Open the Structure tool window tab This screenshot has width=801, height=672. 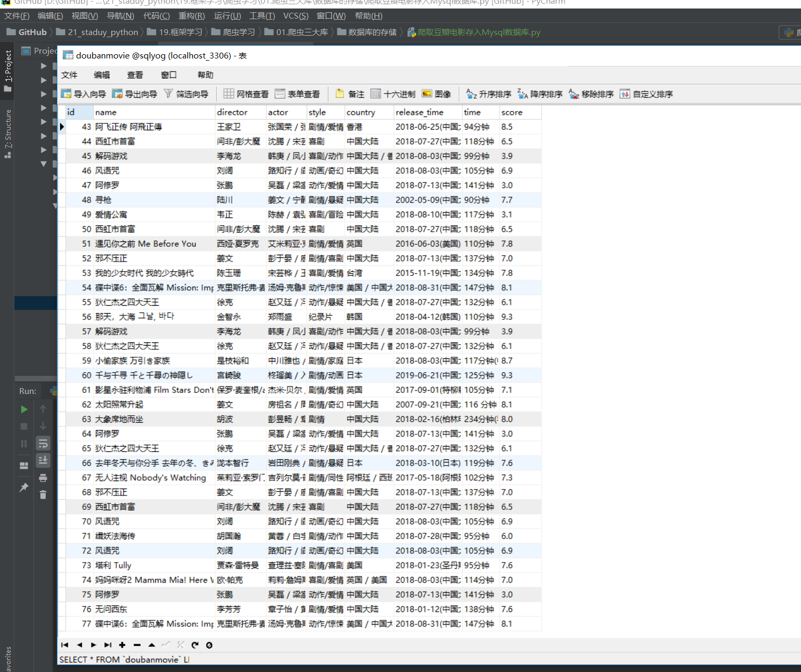pos(8,134)
